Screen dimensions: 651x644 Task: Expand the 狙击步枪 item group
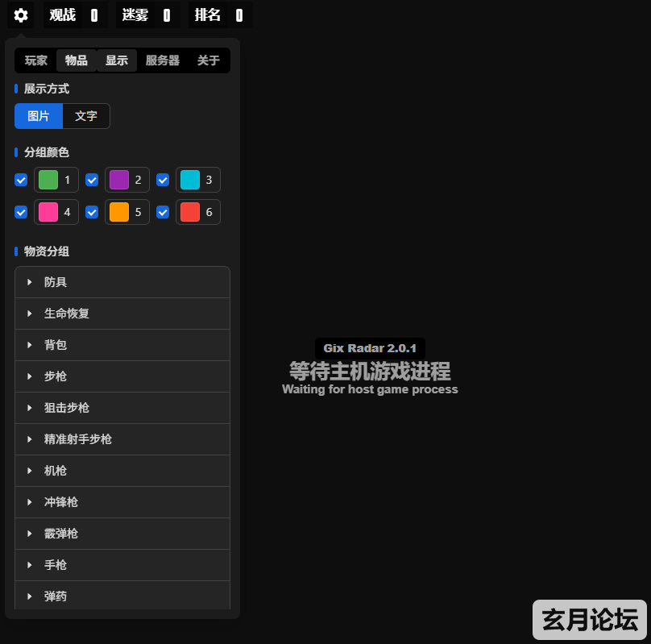coord(122,408)
